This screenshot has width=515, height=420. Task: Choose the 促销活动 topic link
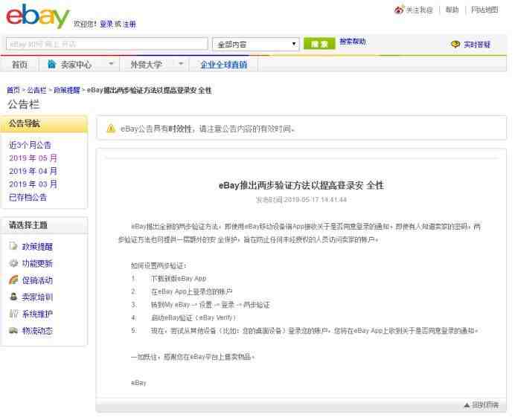[x=37, y=280]
